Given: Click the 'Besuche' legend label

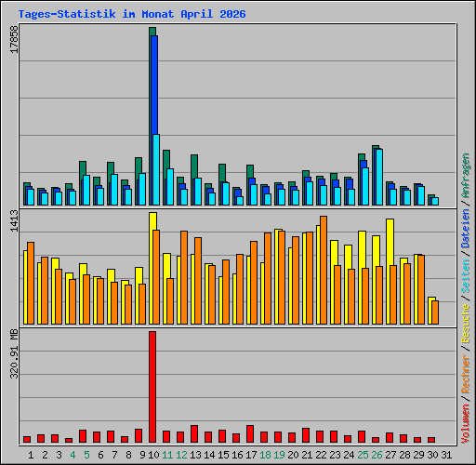Looking at the screenshot, I should [466, 324].
